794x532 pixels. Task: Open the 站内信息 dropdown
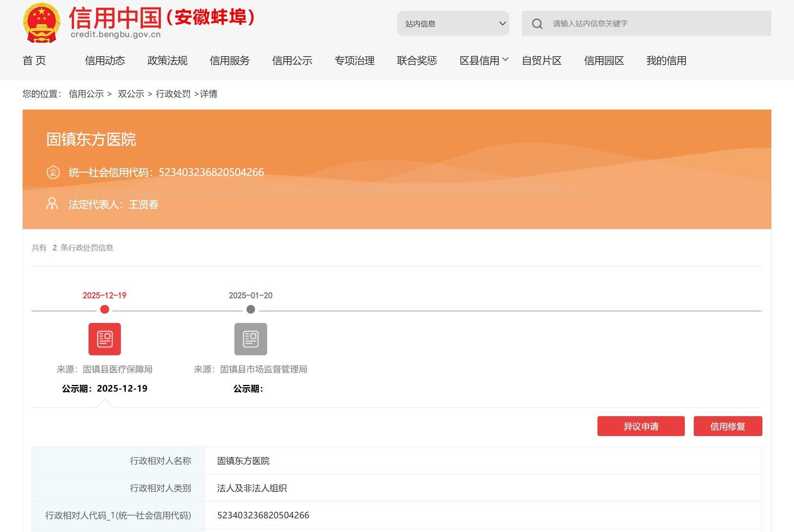[x=452, y=23]
